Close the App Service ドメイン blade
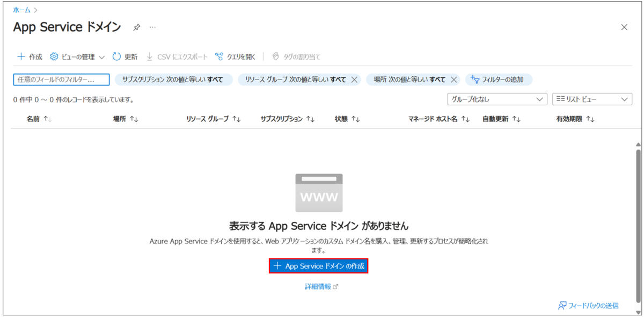Viewport: 644px width, 317px height. [x=624, y=27]
